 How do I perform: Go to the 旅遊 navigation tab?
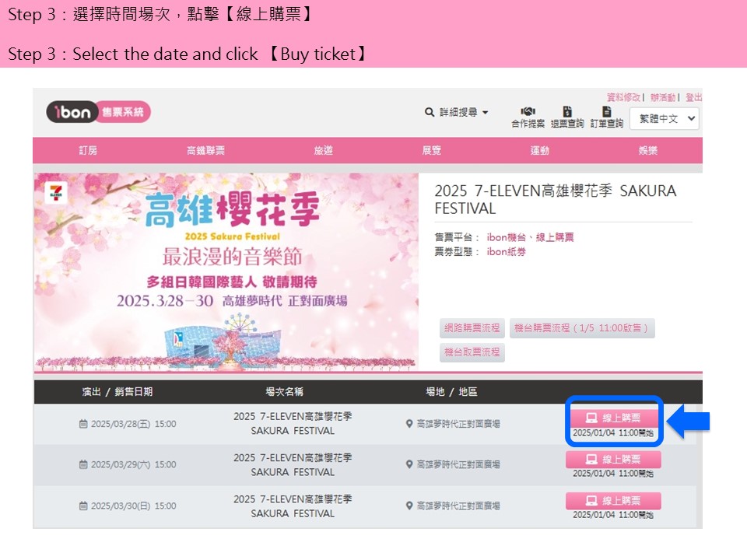pos(324,150)
